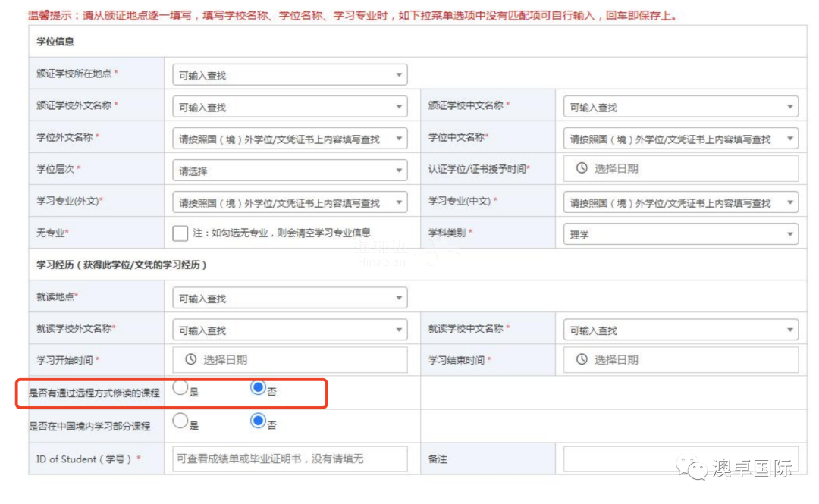819x504 pixels.
Task: Click clock icon in 认证学位/证书授予时间 field
Action: click(582, 168)
